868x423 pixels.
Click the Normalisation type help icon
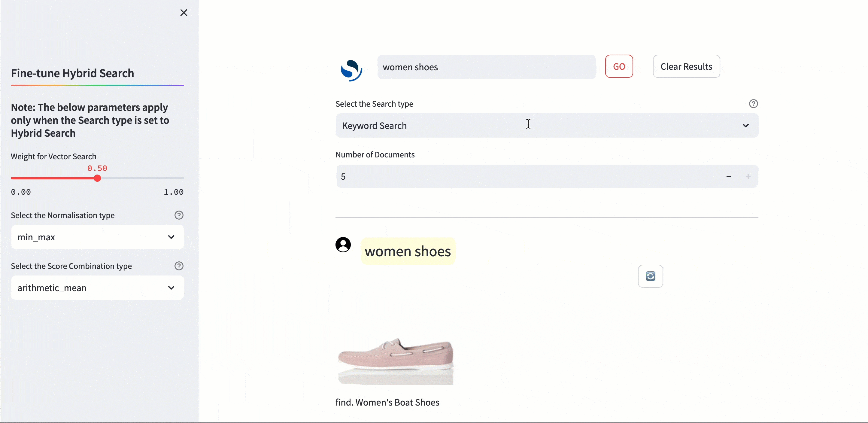point(179,215)
